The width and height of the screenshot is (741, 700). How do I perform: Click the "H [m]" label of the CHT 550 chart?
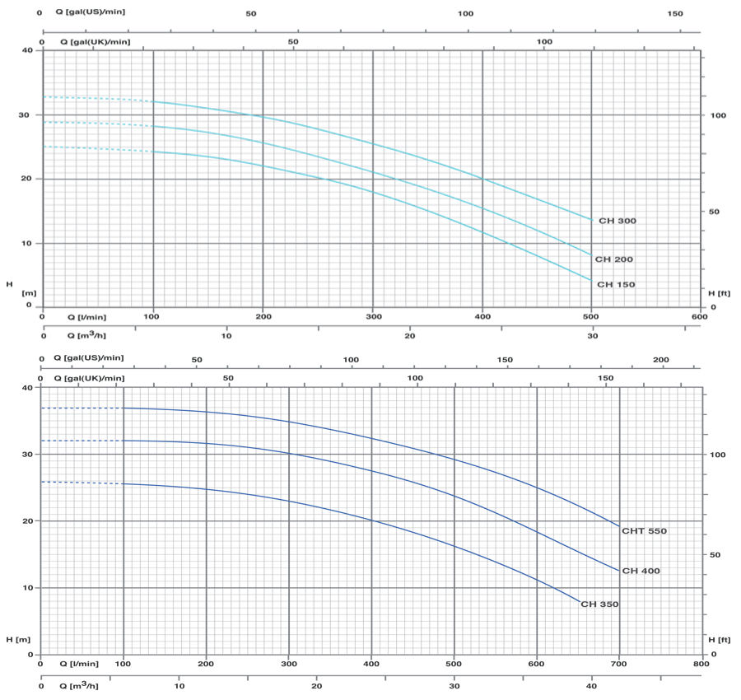(18, 640)
